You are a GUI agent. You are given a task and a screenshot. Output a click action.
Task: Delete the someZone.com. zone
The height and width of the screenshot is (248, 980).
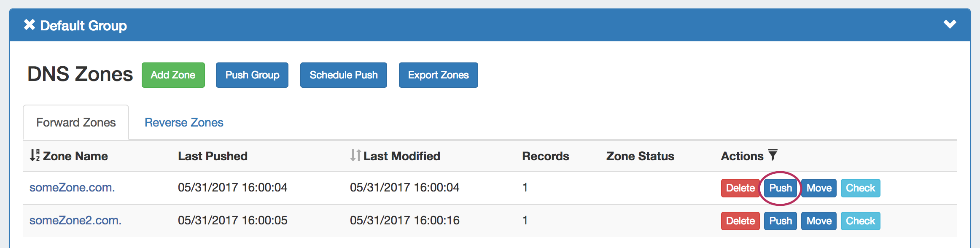(x=740, y=188)
